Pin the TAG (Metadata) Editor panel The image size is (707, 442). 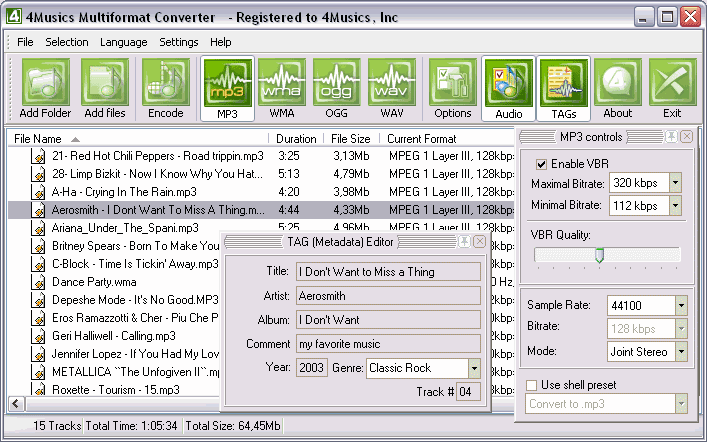[464, 241]
